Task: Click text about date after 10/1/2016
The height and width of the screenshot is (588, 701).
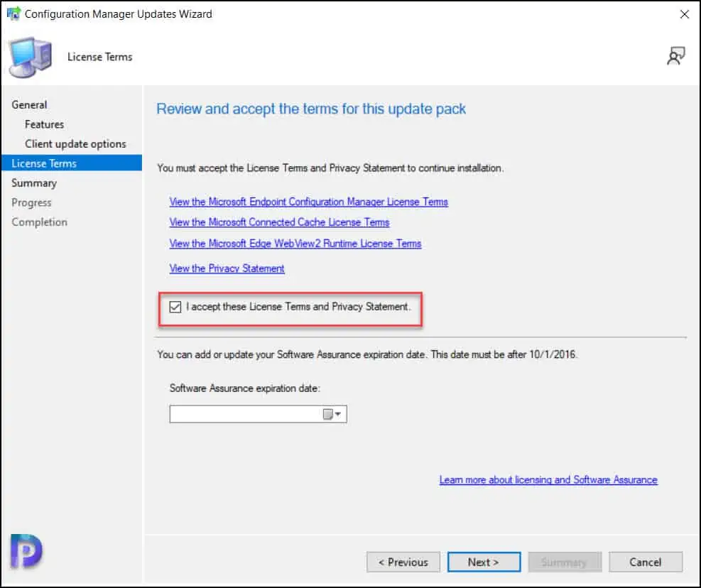Action: tap(367, 354)
